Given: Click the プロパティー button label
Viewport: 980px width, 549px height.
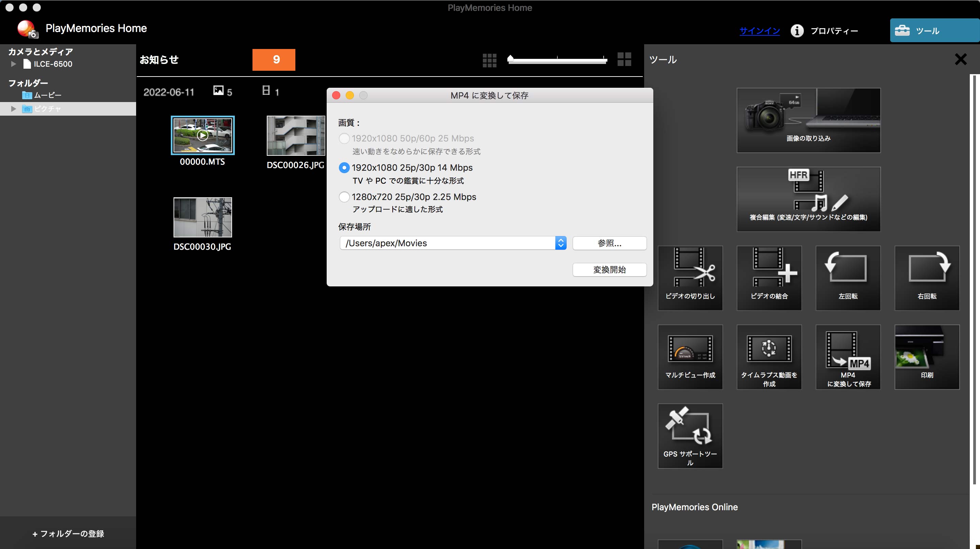Looking at the screenshot, I should point(834,31).
